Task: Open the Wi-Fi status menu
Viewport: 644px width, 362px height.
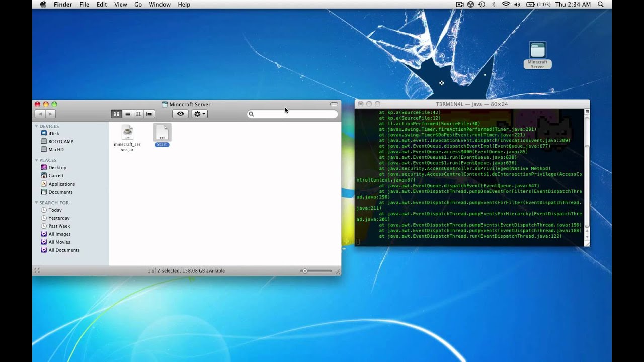Action: point(506,4)
